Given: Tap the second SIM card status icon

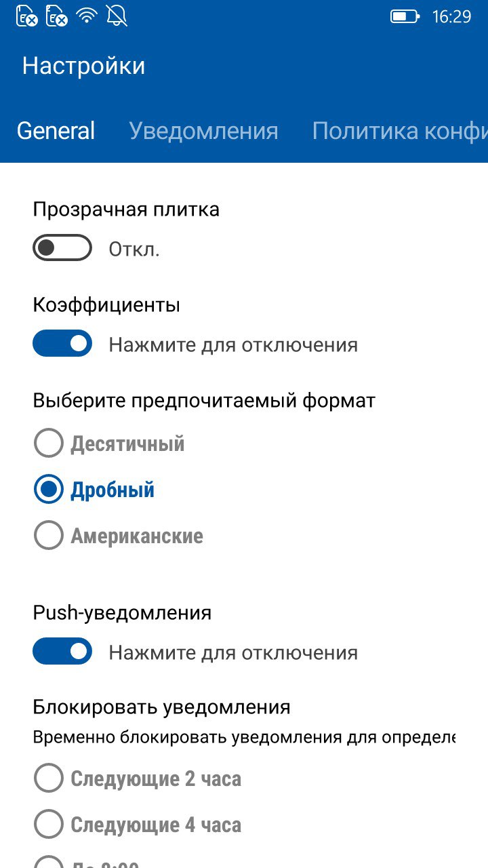Looking at the screenshot, I should pyautogui.click(x=57, y=16).
